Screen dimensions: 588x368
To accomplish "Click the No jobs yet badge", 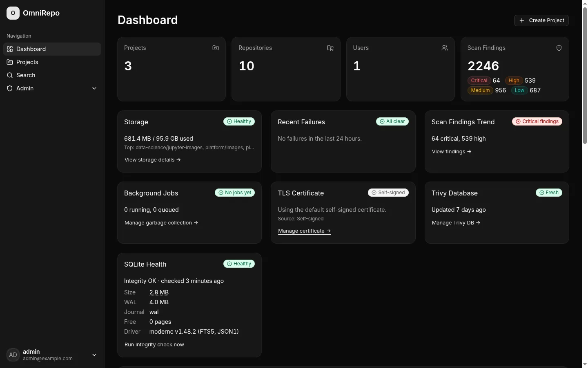I will click(235, 193).
